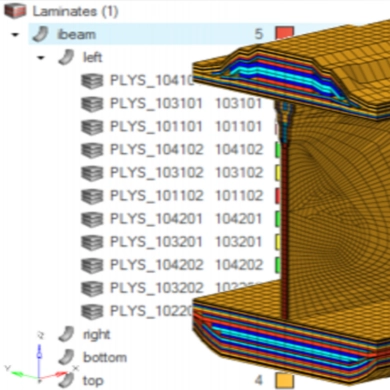The image size is (390, 390).
Task: Open the yellow swatch for PLYS_103201
Action: [x=277, y=242]
